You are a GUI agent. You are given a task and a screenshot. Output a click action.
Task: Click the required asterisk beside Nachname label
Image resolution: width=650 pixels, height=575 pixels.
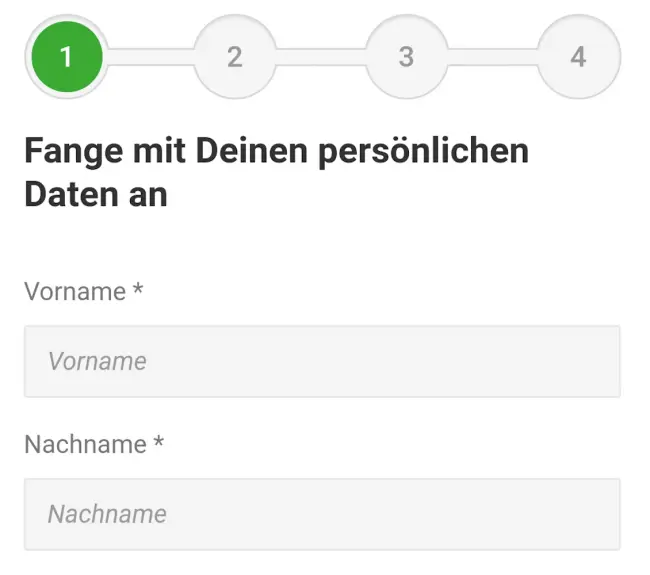tap(158, 442)
